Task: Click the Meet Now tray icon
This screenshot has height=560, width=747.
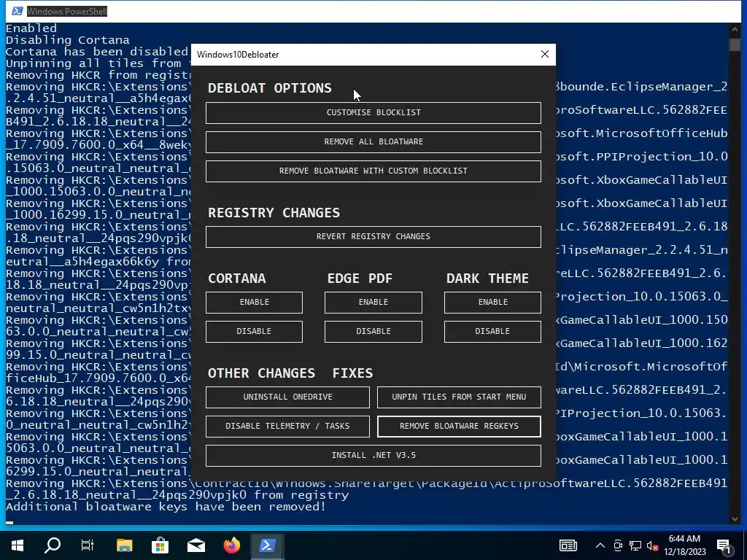Action: click(x=618, y=545)
